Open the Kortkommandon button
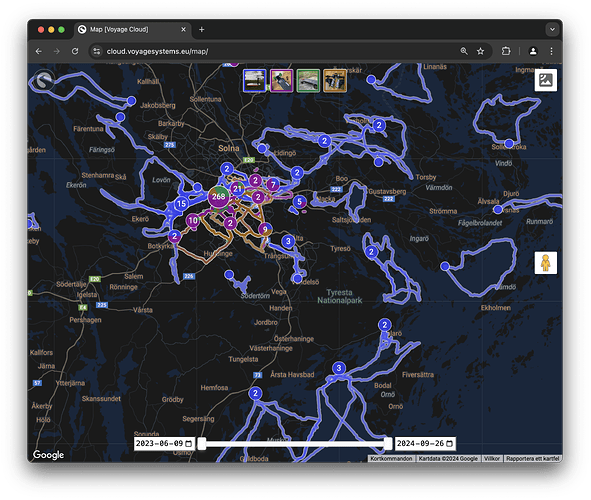This screenshot has height=500, width=591. click(x=391, y=459)
